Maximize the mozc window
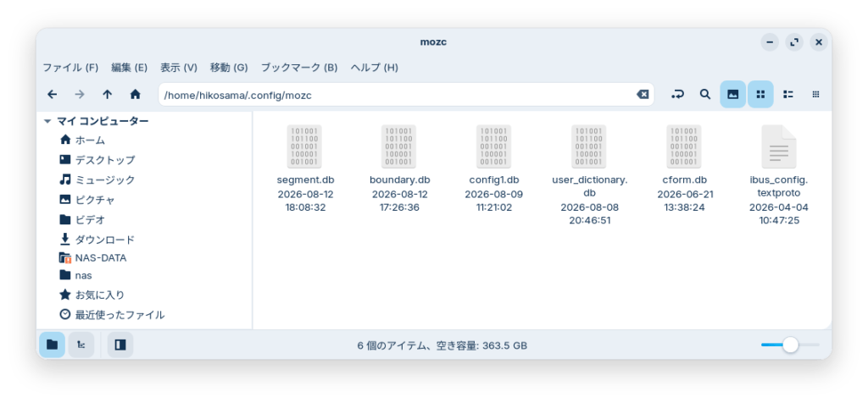Viewport: 868px width, 403px height. tap(794, 42)
